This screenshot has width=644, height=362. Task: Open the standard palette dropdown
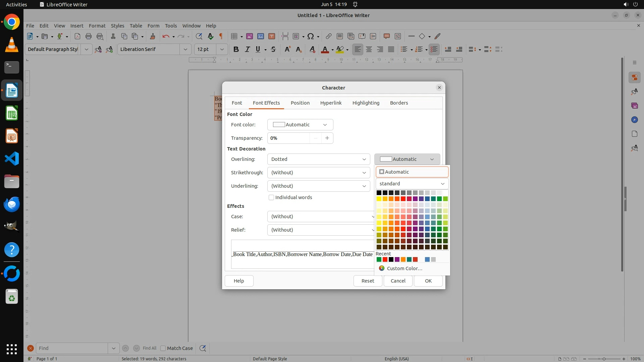click(412, 184)
